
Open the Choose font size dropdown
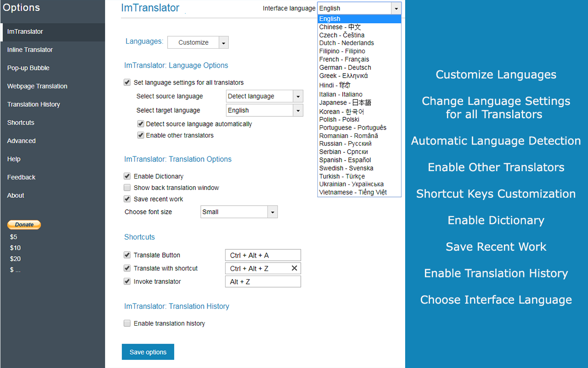coord(273,212)
